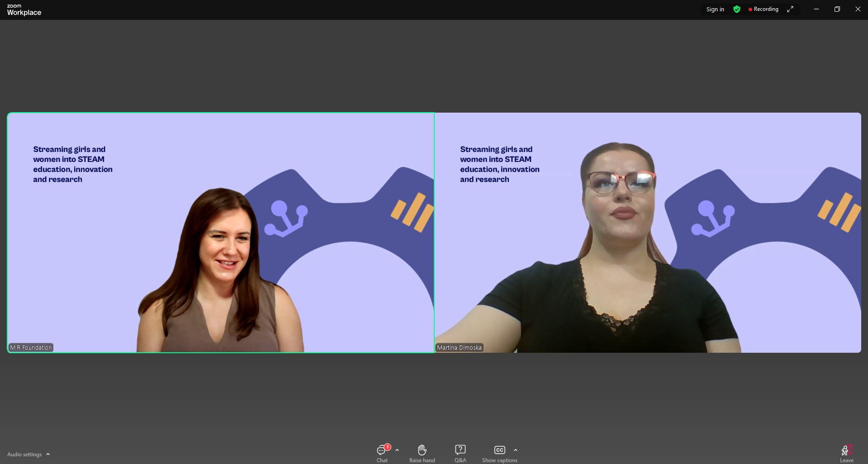This screenshot has height=464, width=868.
Task: Click the MIR Foundation name label
Action: [x=31, y=347]
